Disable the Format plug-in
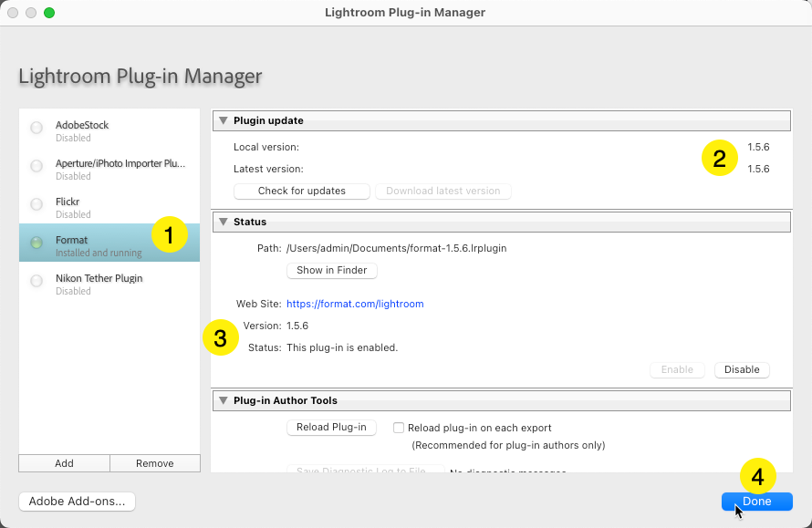The height and width of the screenshot is (528, 812). [742, 369]
